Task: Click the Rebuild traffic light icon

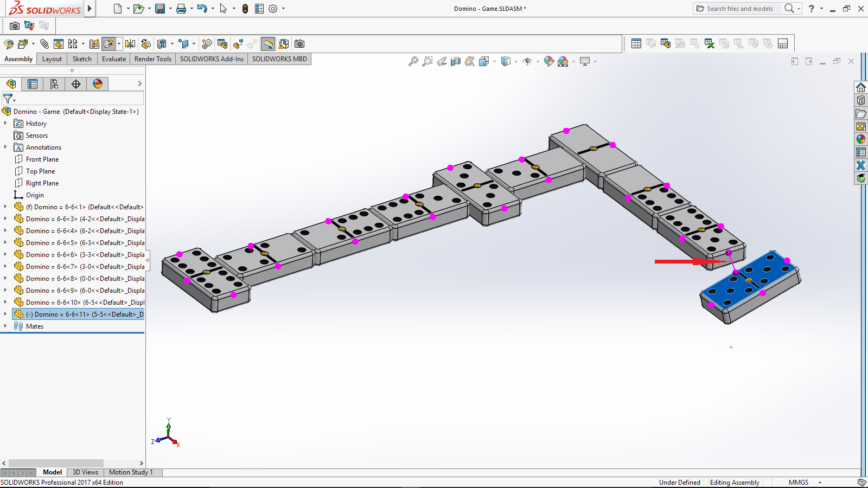Action: coord(245,9)
